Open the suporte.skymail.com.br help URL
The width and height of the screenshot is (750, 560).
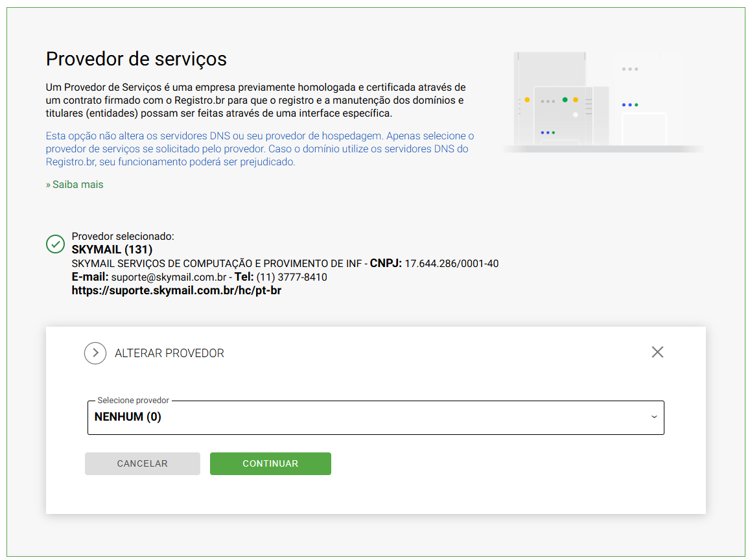[176, 291]
